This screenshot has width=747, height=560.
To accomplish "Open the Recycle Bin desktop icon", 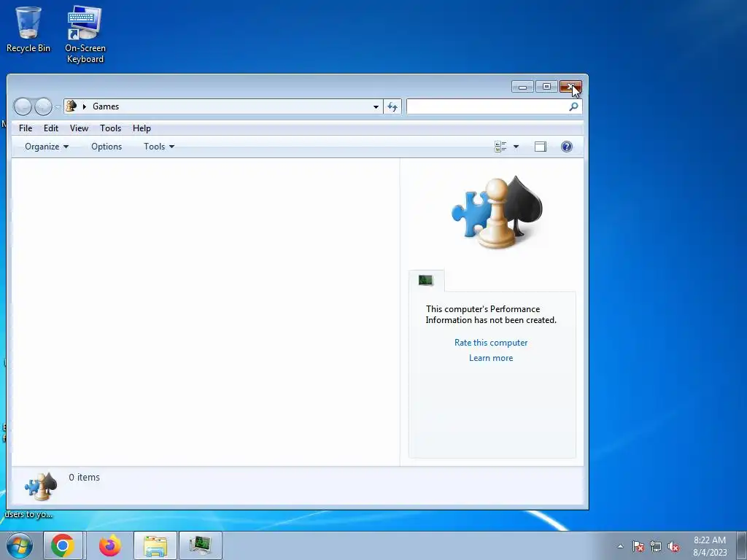I will [28, 29].
